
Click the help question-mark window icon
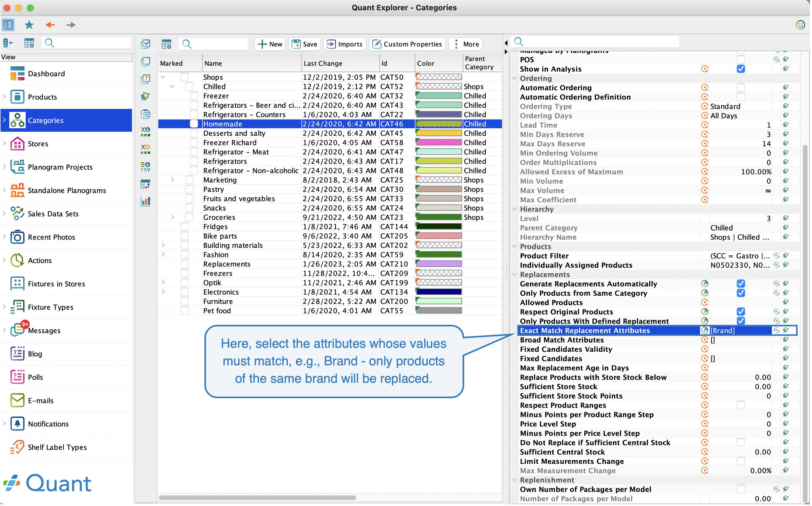(x=146, y=79)
